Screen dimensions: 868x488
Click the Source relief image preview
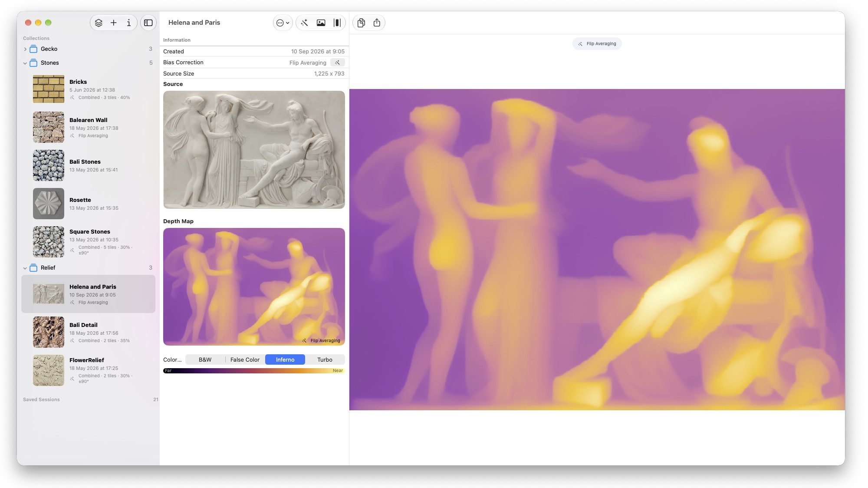point(254,150)
